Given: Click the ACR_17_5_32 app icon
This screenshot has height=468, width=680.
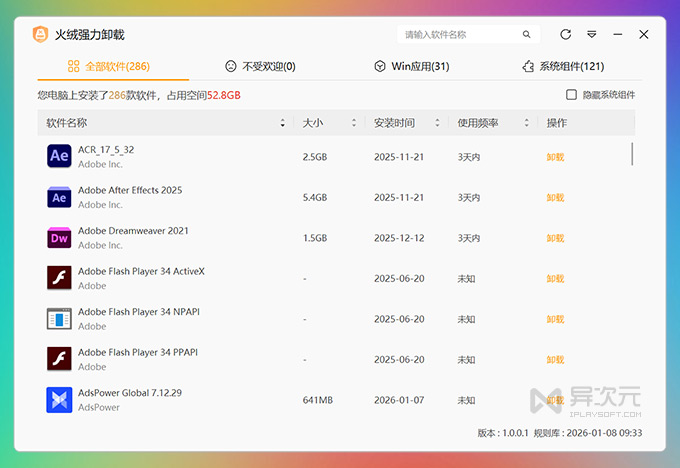Looking at the screenshot, I should point(59,156).
